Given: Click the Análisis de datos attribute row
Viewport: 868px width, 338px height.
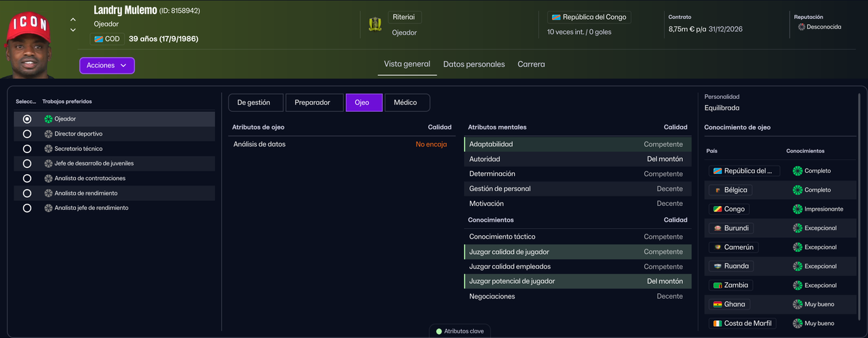Looking at the screenshot, I should pyautogui.click(x=340, y=144).
